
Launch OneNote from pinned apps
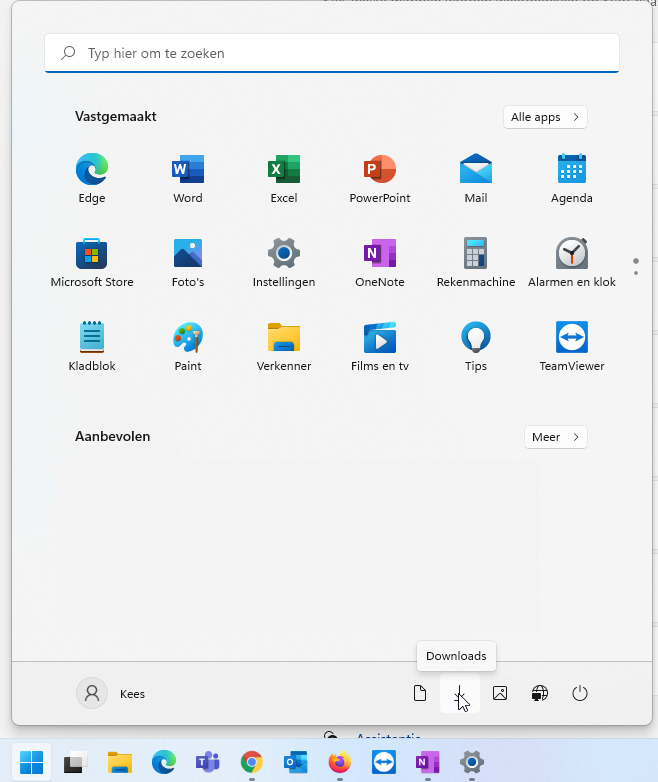[x=380, y=262]
